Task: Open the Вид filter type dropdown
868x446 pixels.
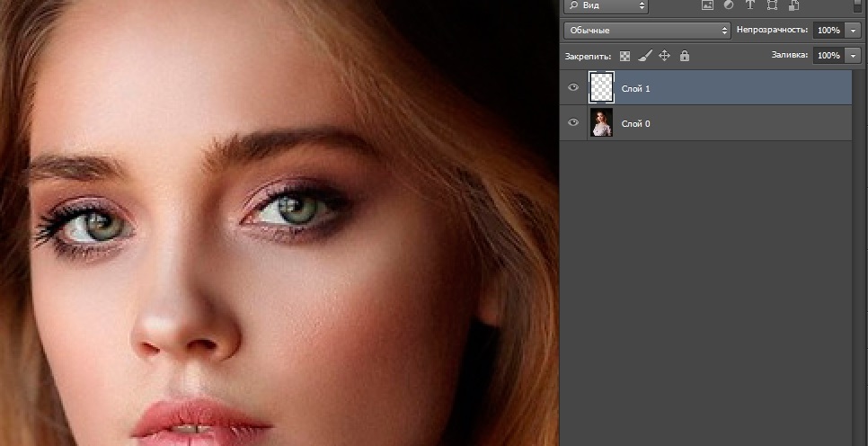Action: pos(606,5)
